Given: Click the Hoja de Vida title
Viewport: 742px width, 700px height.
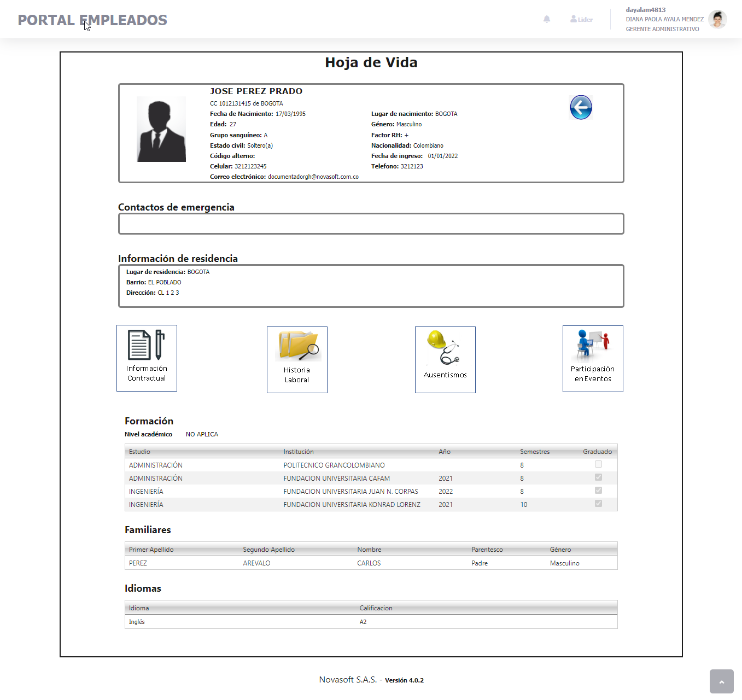Looking at the screenshot, I should pyautogui.click(x=371, y=63).
